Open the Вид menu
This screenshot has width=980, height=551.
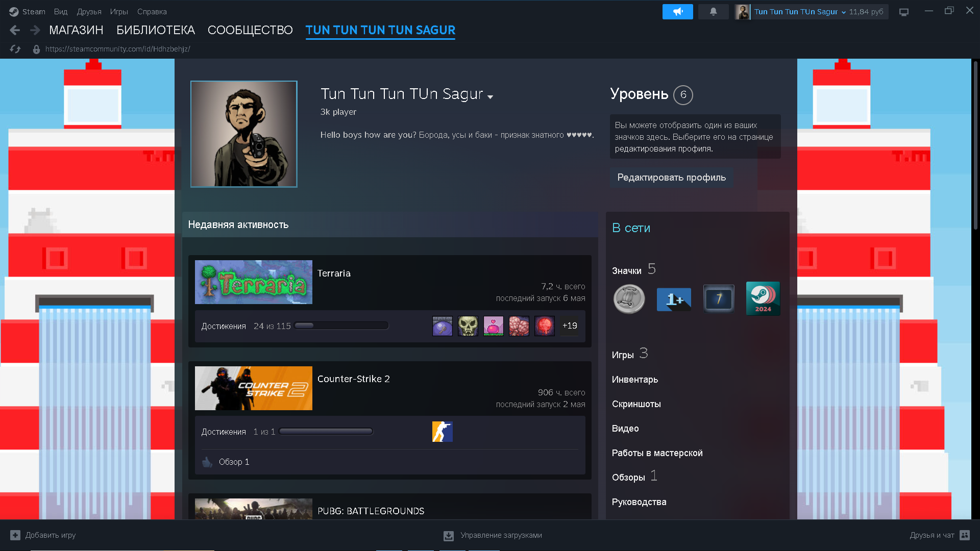(x=61, y=12)
